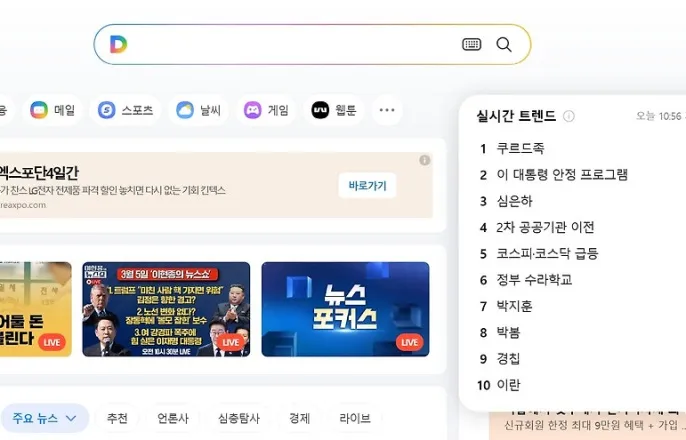Expand more services with three-dot button
The height and width of the screenshot is (440, 686).
point(387,110)
